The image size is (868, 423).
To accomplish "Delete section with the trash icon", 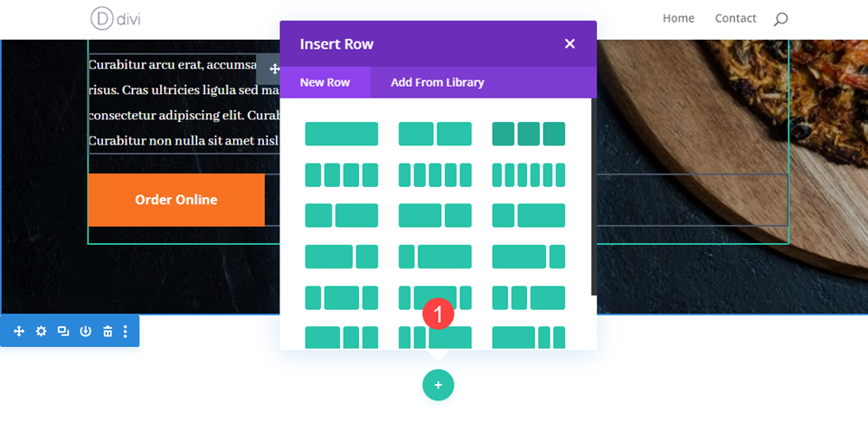I will (108, 331).
